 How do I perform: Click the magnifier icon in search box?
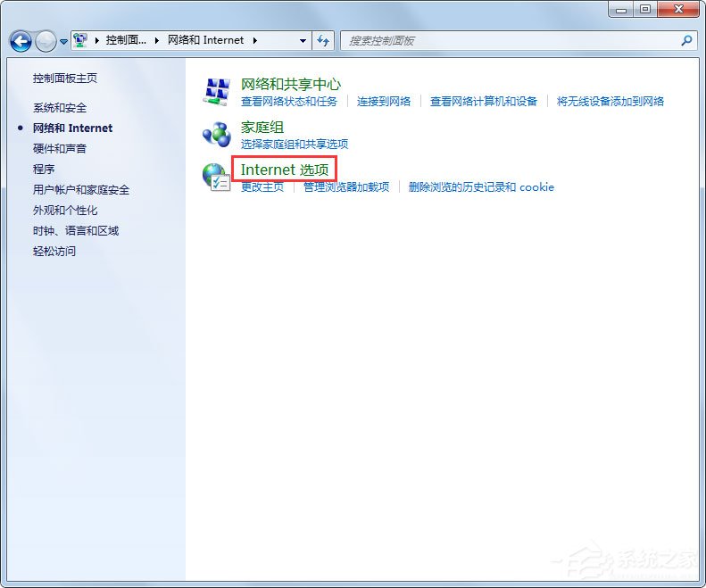point(686,41)
